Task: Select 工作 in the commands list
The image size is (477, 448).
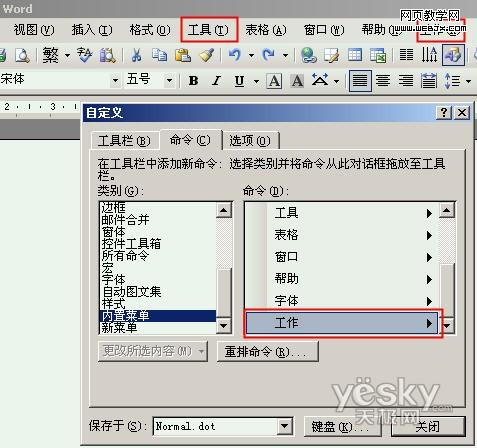Action: click(342, 323)
